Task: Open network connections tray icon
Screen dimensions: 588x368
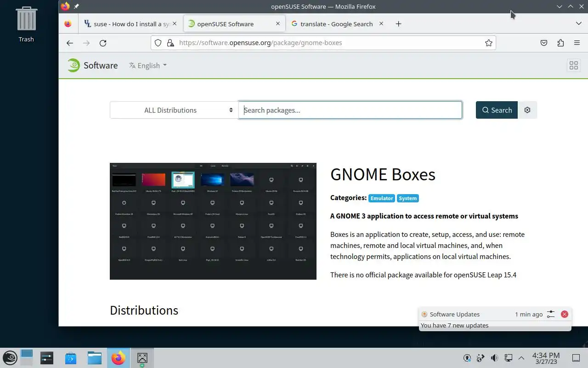Action: click(508, 358)
